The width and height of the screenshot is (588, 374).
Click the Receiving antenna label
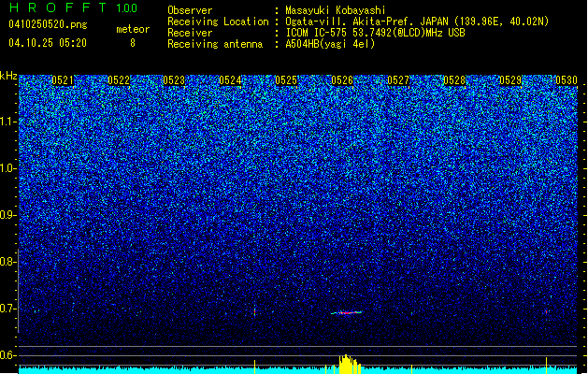(x=215, y=44)
